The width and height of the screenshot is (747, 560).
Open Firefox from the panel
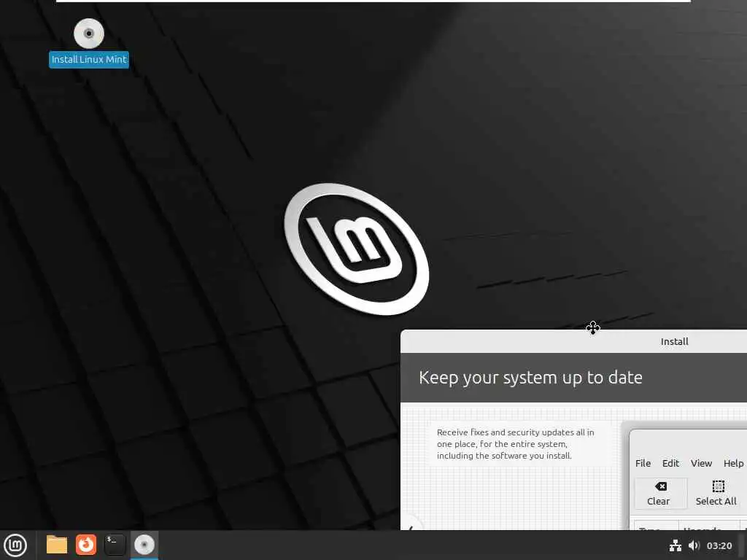86,545
